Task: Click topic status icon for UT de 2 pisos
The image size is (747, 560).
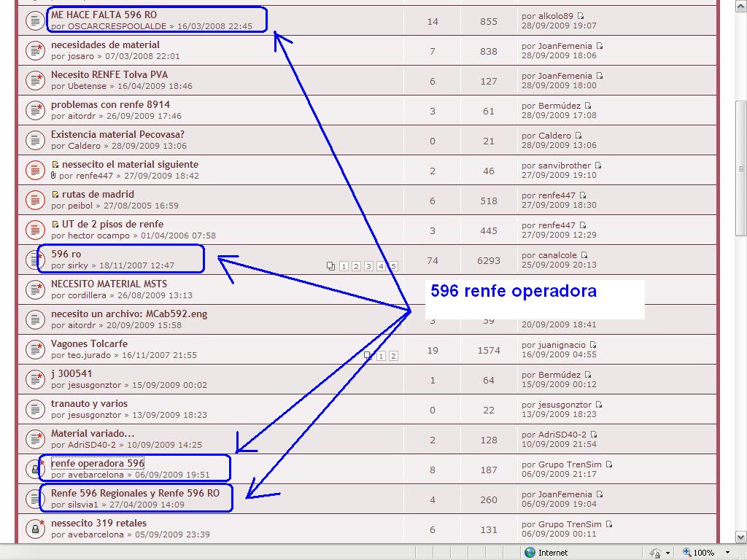Action: point(35,230)
